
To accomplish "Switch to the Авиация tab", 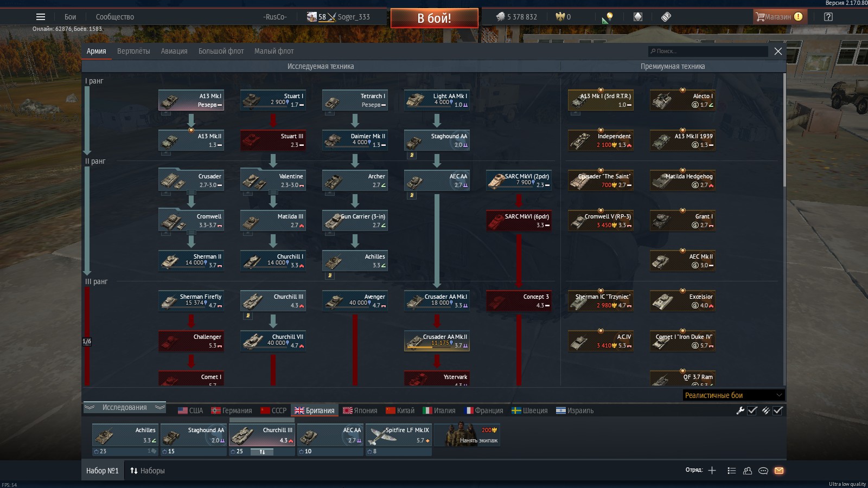I will (x=174, y=51).
